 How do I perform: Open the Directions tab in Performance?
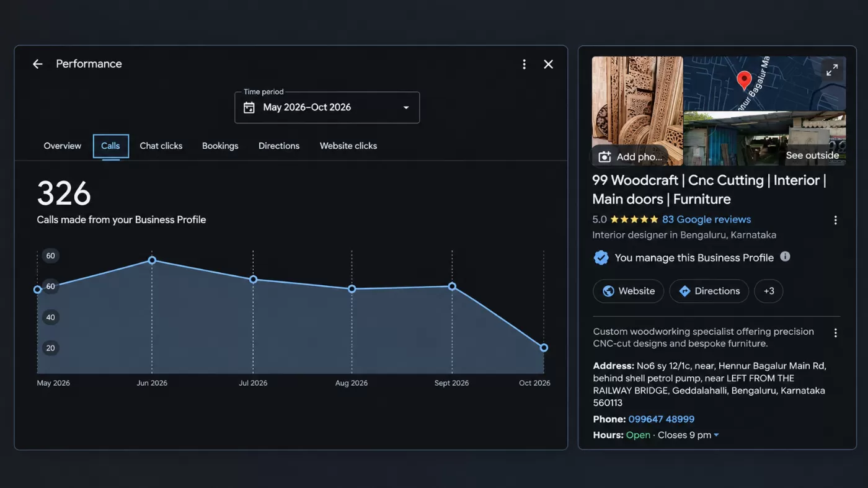(279, 146)
